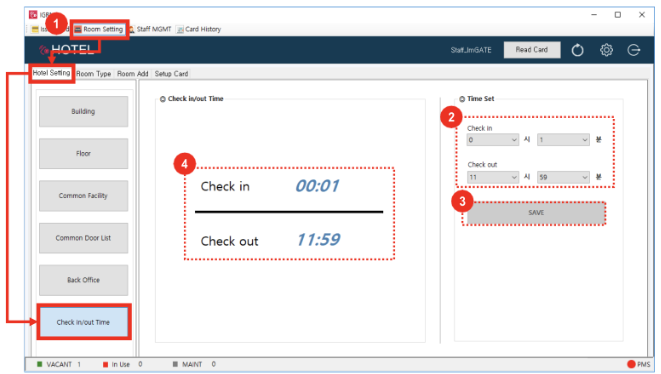
Task: Minimize the application window
Action: 594,15
